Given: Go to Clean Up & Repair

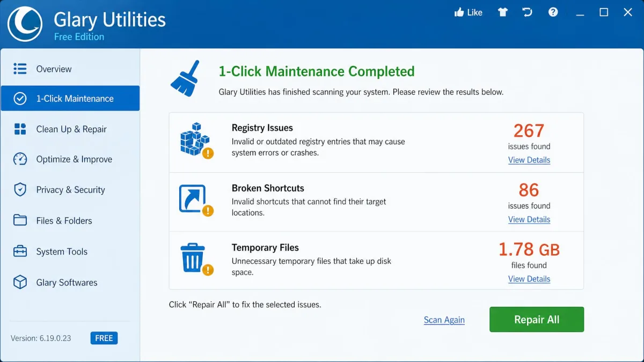Looking at the screenshot, I should tap(70, 129).
